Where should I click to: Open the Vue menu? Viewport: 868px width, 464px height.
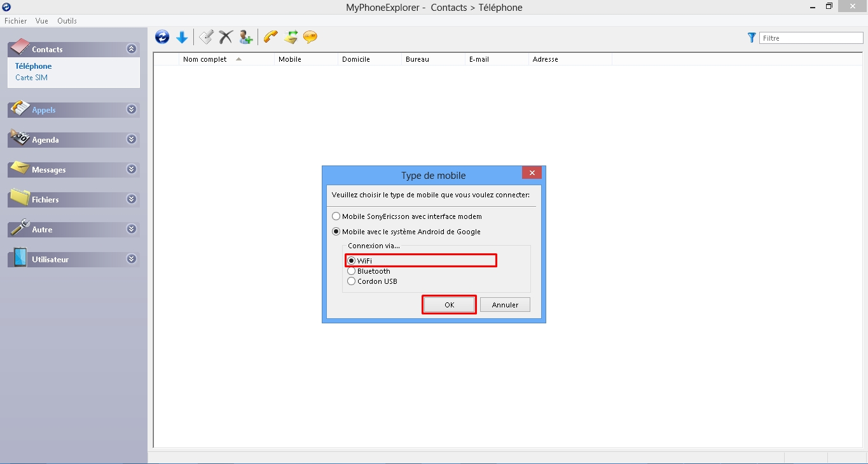click(42, 21)
